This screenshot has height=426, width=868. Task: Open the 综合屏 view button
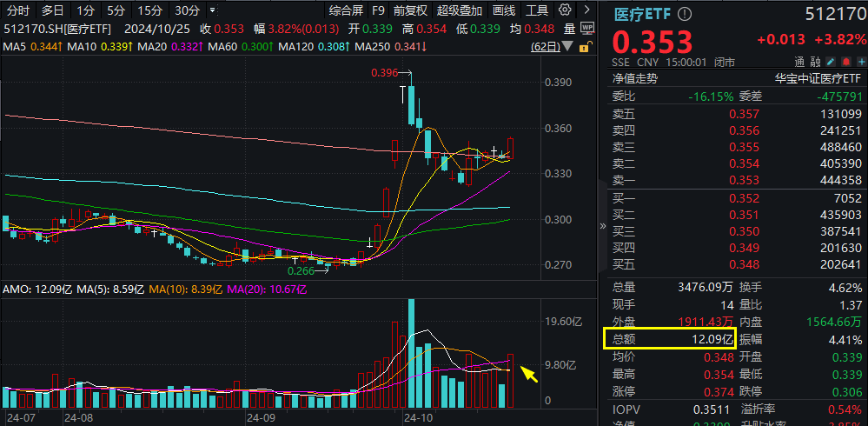tap(347, 10)
